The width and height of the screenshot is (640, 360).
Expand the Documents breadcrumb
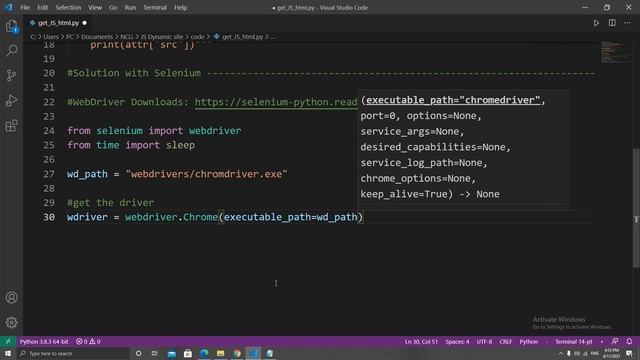pos(97,37)
